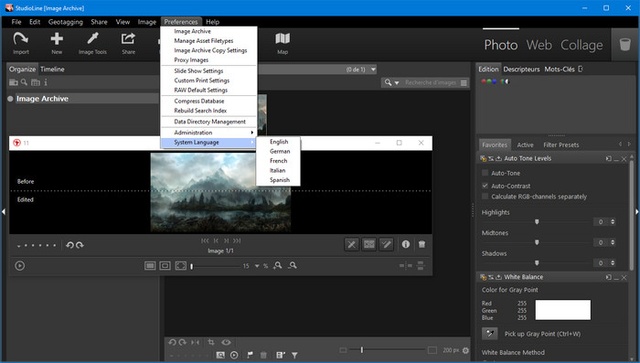This screenshot has width=640, height=363.
Task: Click the info 'i' icon in Organize panel
Action: coord(46,82)
